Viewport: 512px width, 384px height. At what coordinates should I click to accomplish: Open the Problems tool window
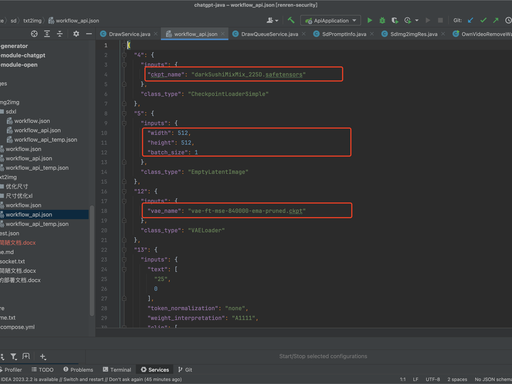coord(78,370)
